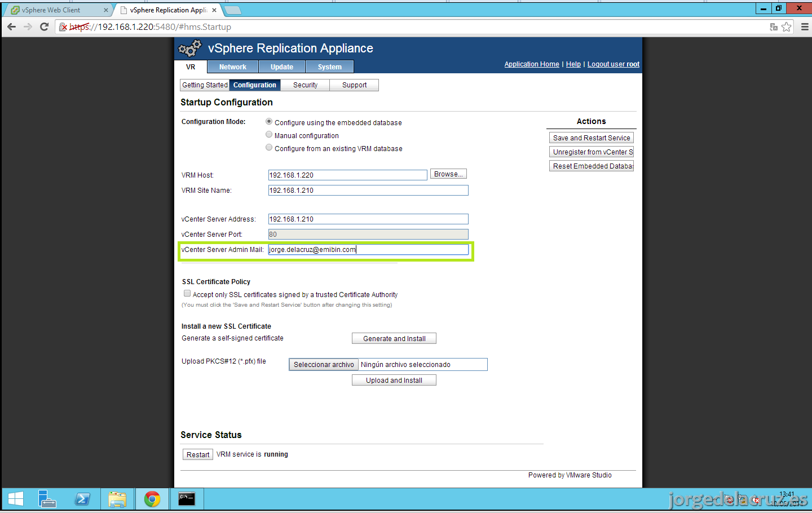Viewport: 812px width, 513px height.
Task: Click the browser forward arrow
Action: click(28, 26)
